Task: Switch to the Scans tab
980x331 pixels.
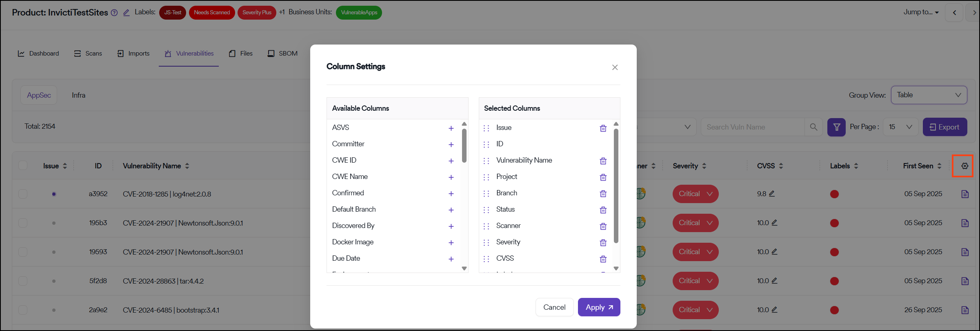Action: coord(88,54)
